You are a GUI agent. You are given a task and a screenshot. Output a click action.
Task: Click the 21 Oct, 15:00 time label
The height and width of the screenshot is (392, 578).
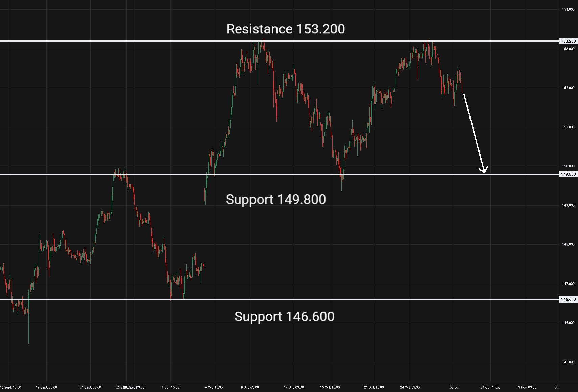[x=374, y=387]
